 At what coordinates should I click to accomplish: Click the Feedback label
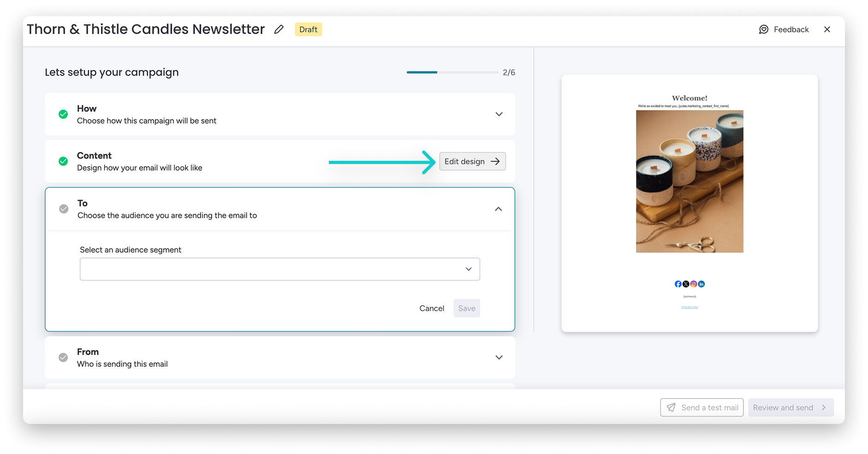click(x=791, y=30)
